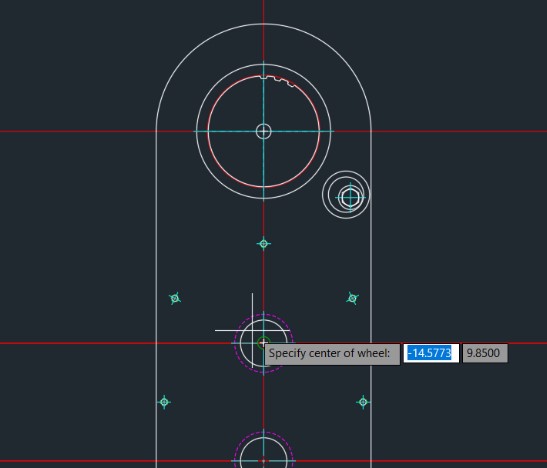Select the hexagonal bolt head
The image size is (547, 468).
tap(350, 197)
